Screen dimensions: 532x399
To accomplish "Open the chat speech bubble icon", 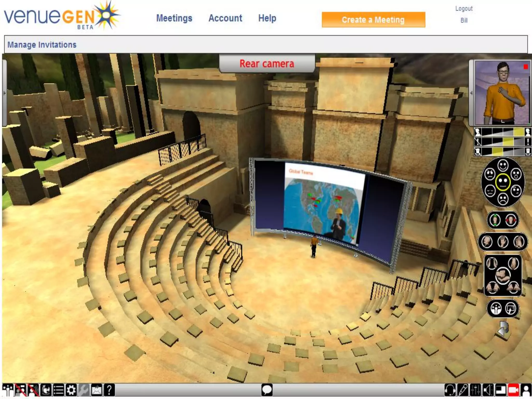I will (267, 390).
